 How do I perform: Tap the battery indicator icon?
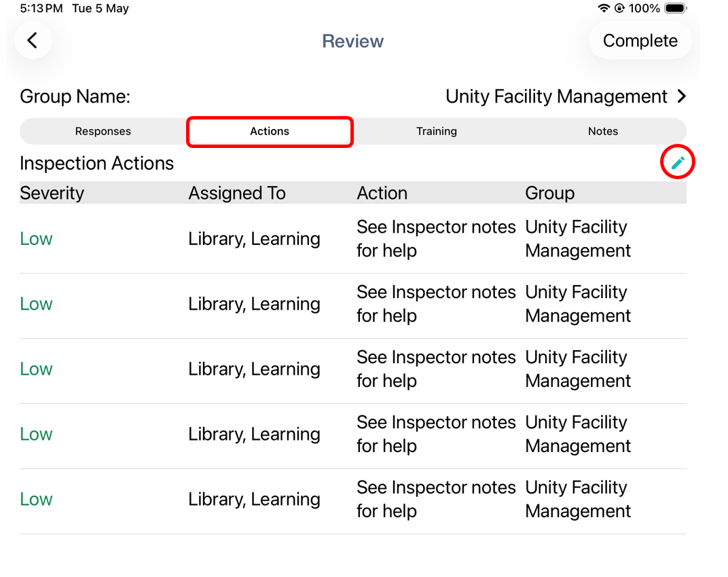[676, 8]
